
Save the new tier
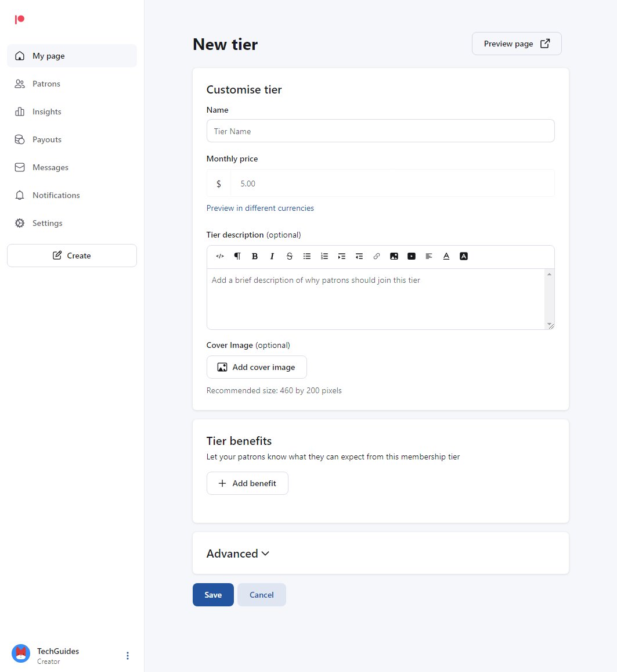pyautogui.click(x=213, y=595)
